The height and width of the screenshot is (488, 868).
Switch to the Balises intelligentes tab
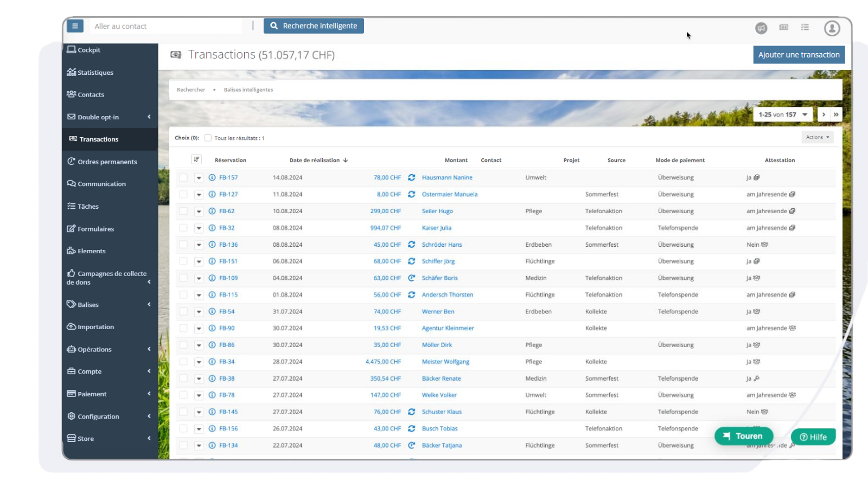pos(248,89)
